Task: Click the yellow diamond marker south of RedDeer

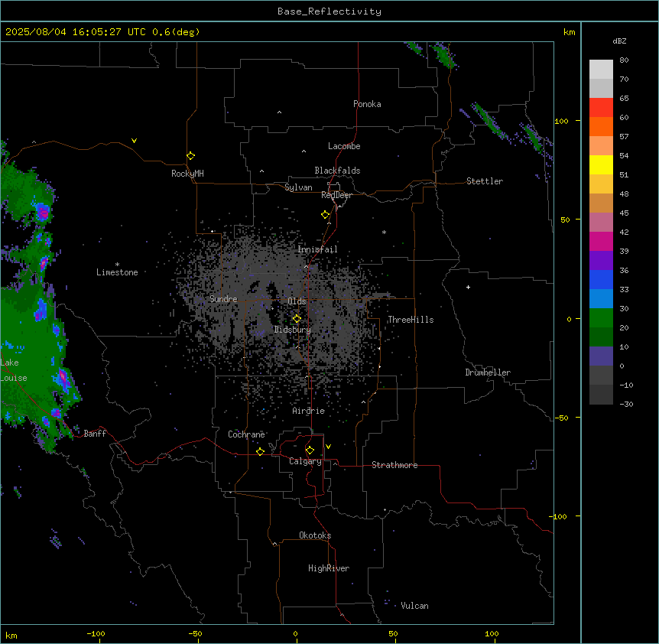Action: [326, 215]
